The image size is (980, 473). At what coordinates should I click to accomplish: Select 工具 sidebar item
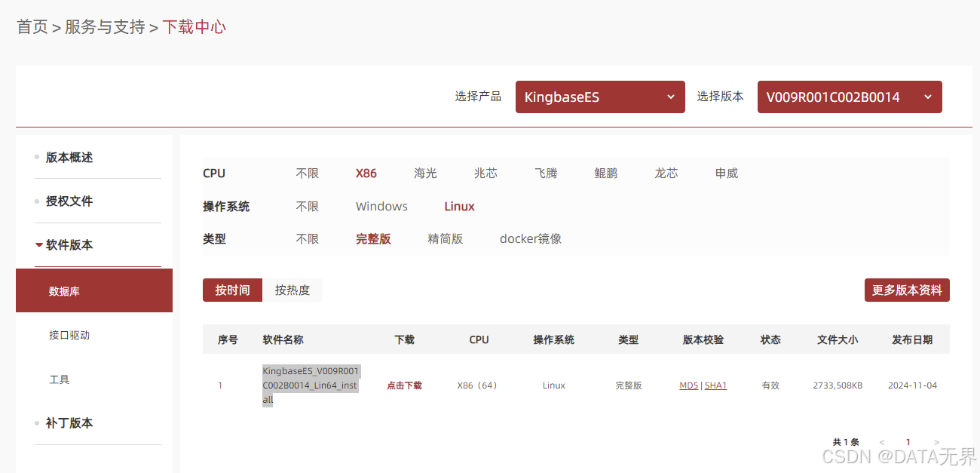click(60, 379)
